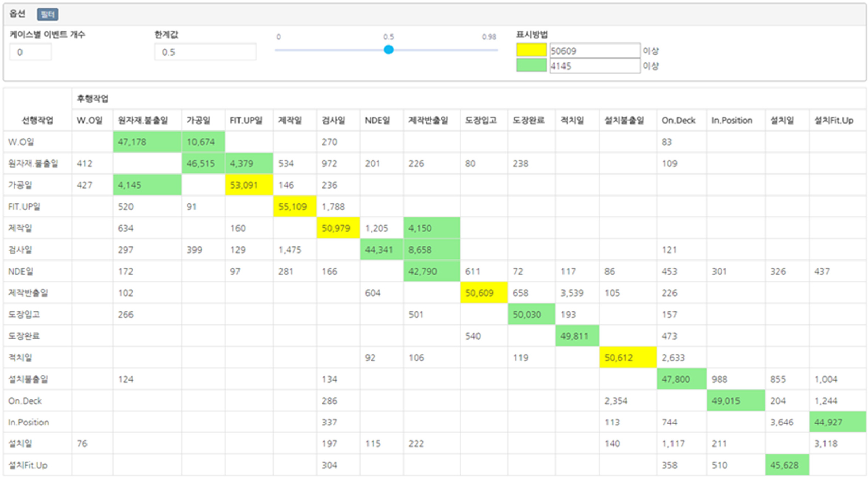The width and height of the screenshot is (868, 479).
Task: Click the green cell 8,658
Action: click(431, 249)
